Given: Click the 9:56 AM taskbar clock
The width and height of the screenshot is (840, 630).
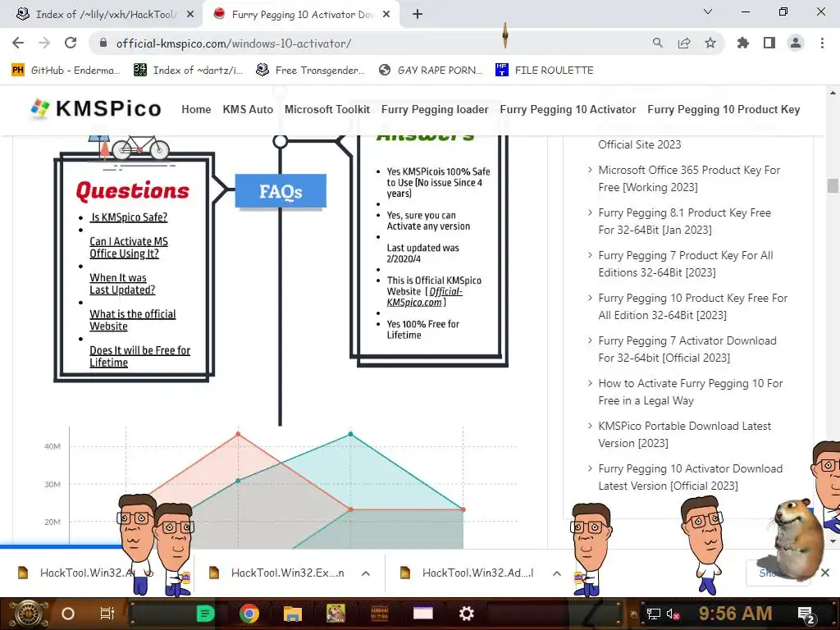Looking at the screenshot, I should (x=735, y=614).
